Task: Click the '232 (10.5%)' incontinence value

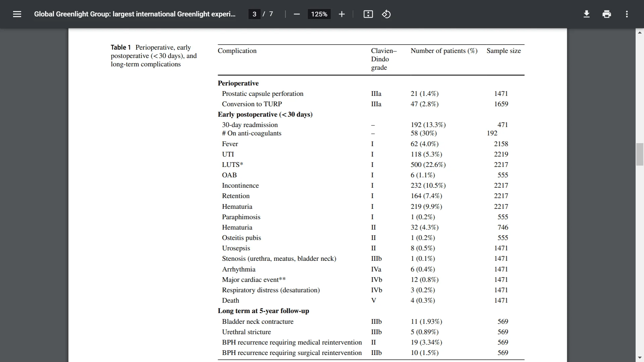Action: click(x=428, y=185)
